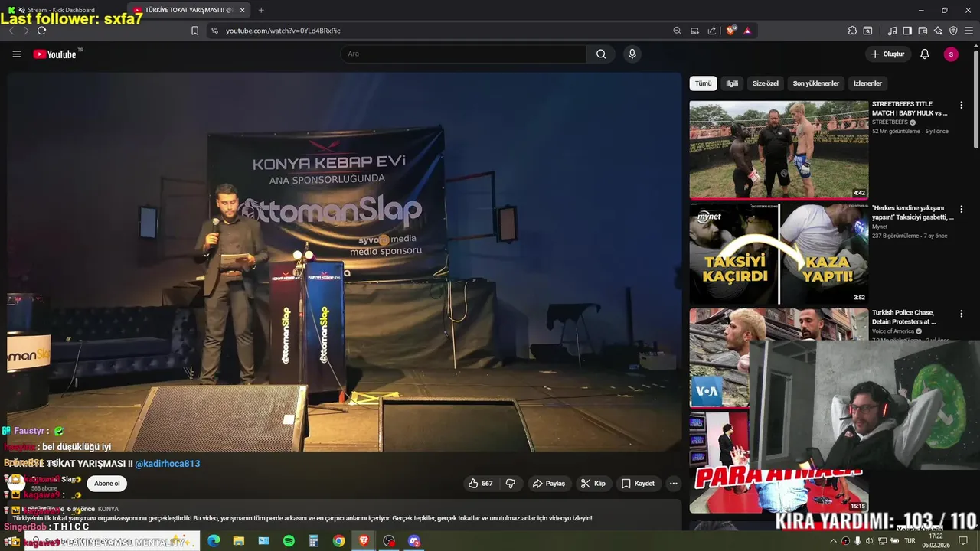Select the İzlenenler filter chip

click(867, 83)
